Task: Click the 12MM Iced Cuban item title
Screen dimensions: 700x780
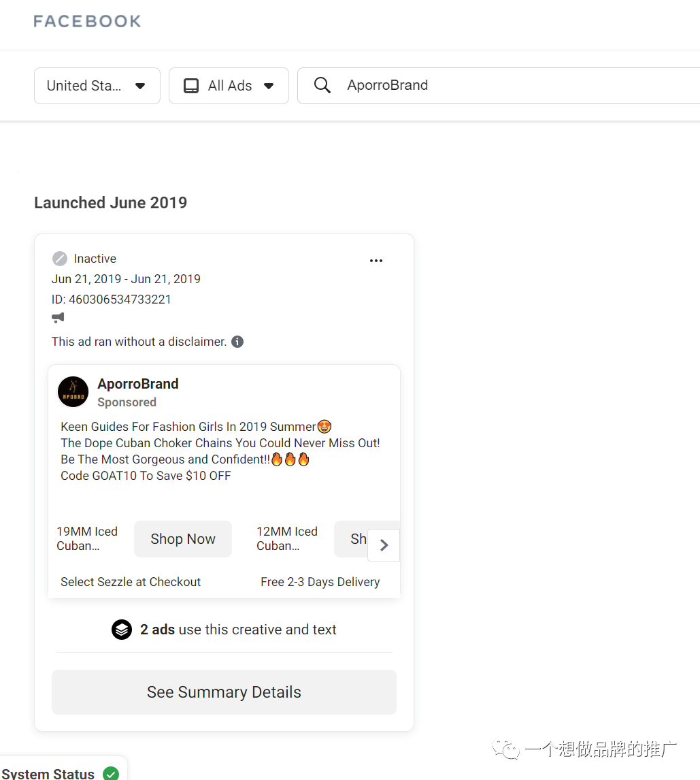Action: pyautogui.click(x=287, y=539)
